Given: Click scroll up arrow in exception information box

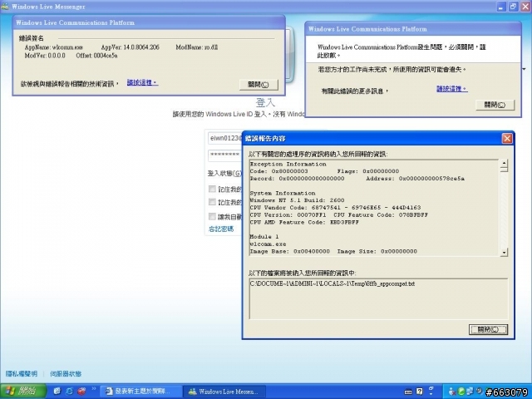Looking at the screenshot, I should tap(504, 164).
